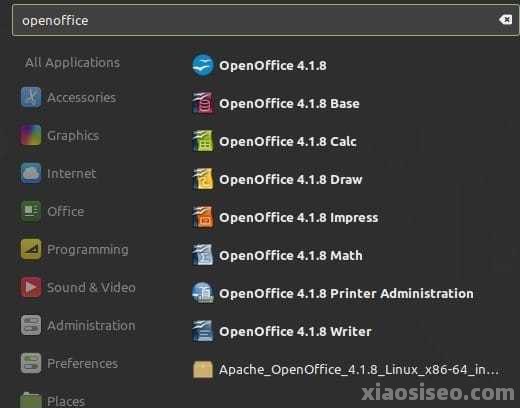Open the OpenOffice 4.1.8 Base icon
Viewport: 520px width, 408px height.
[203, 103]
